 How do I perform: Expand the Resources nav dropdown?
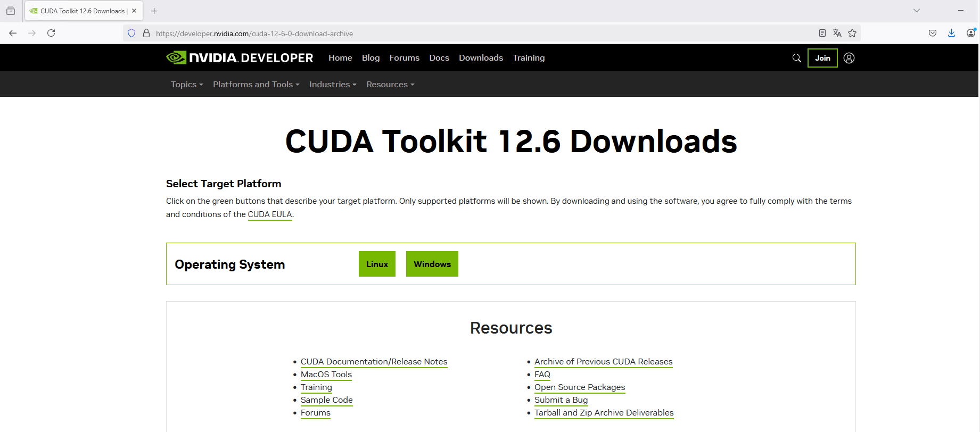click(x=390, y=84)
